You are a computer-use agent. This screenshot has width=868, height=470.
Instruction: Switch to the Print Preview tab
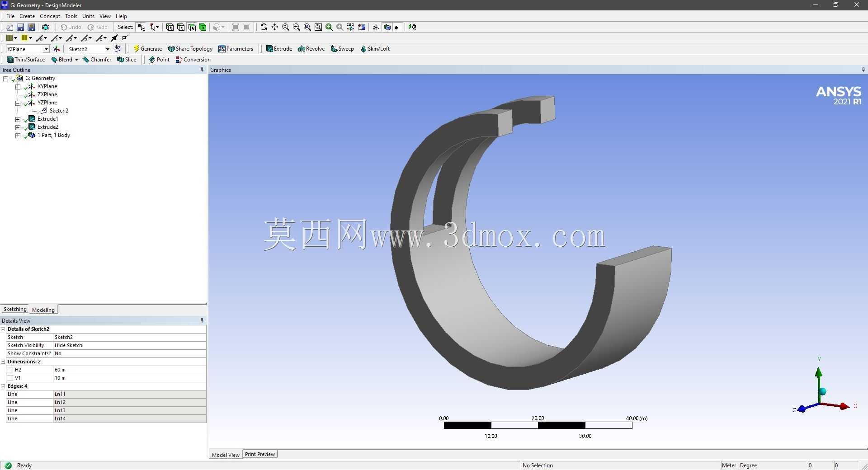coord(260,454)
